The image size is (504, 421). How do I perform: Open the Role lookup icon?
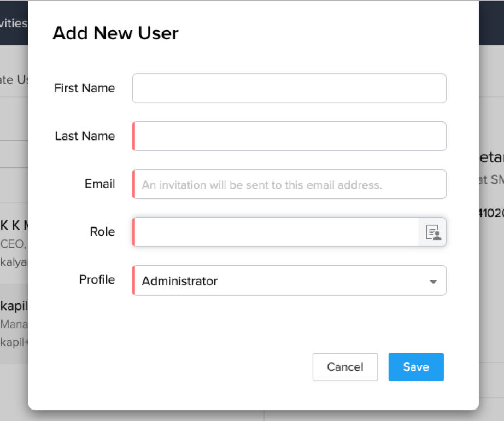433,232
